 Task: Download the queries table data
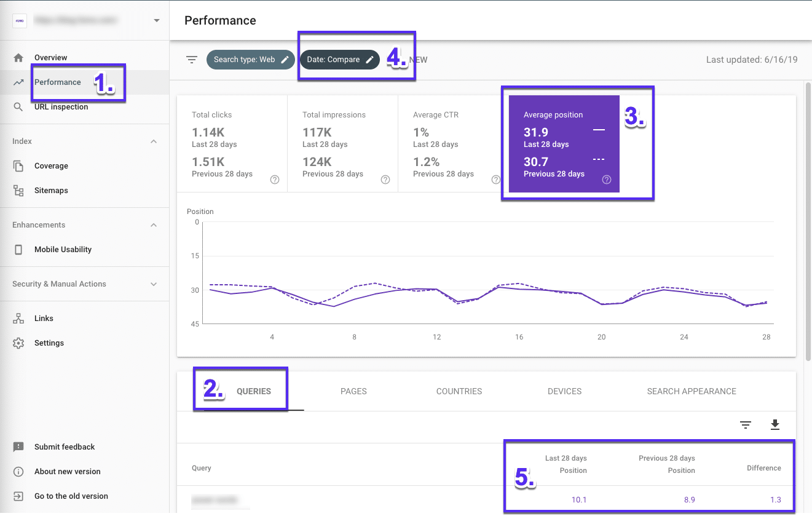[x=775, y=424]
